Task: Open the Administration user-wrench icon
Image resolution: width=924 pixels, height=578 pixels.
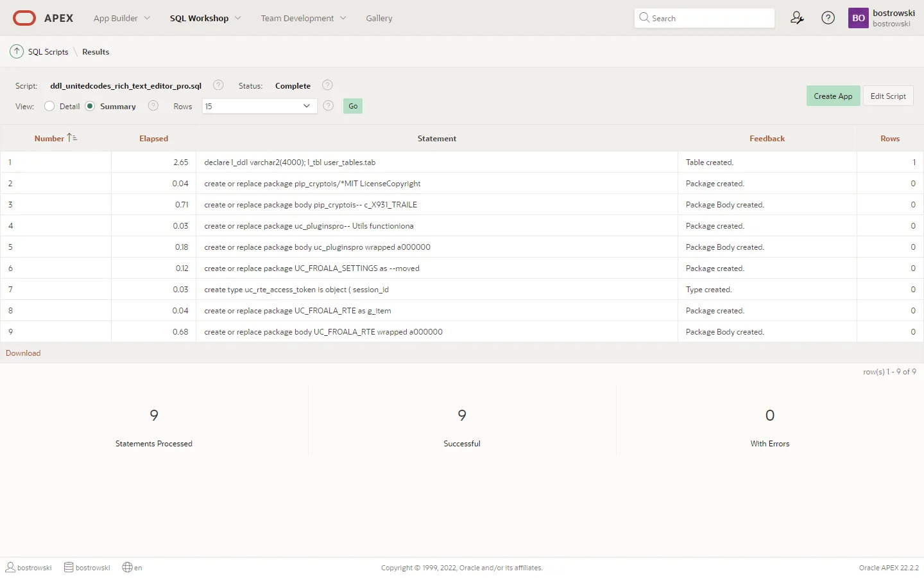Action: point(797,18)
